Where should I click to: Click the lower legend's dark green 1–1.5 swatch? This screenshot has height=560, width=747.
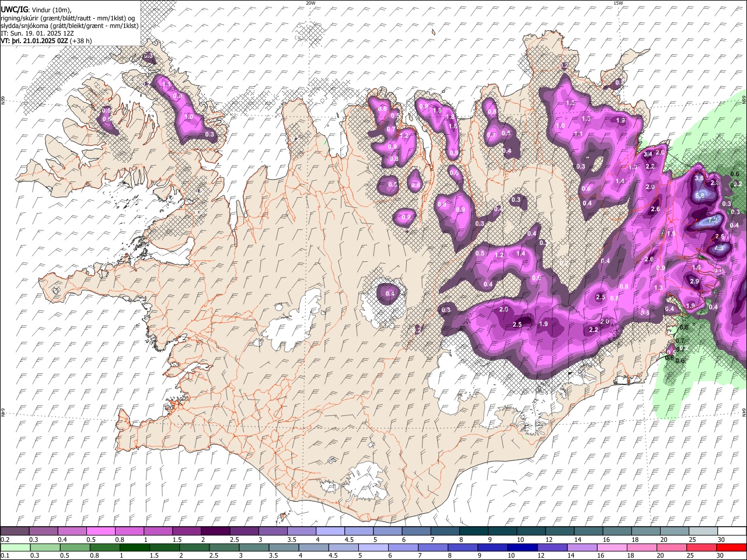(134, 547)
